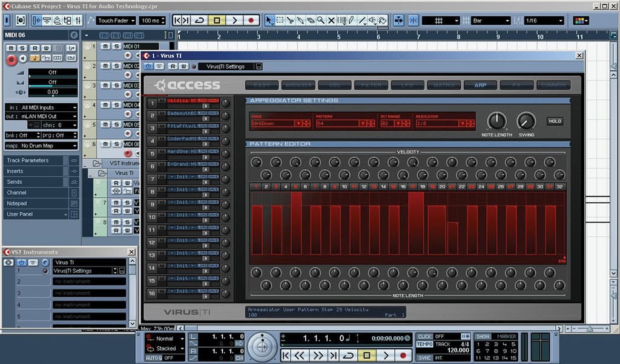Toggle the Snap button in toolbar

coord(413,21)
